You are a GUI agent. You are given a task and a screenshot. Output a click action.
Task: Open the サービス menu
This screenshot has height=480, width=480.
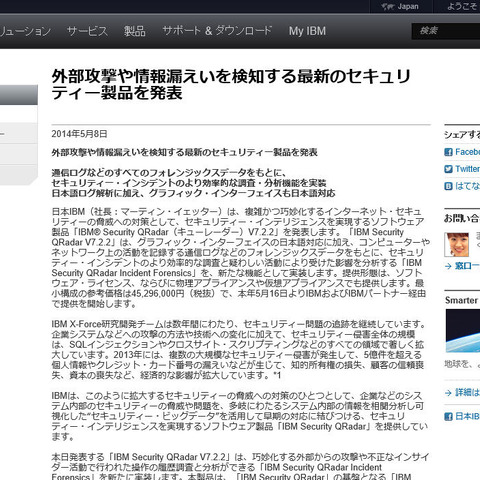coord(87,31)
